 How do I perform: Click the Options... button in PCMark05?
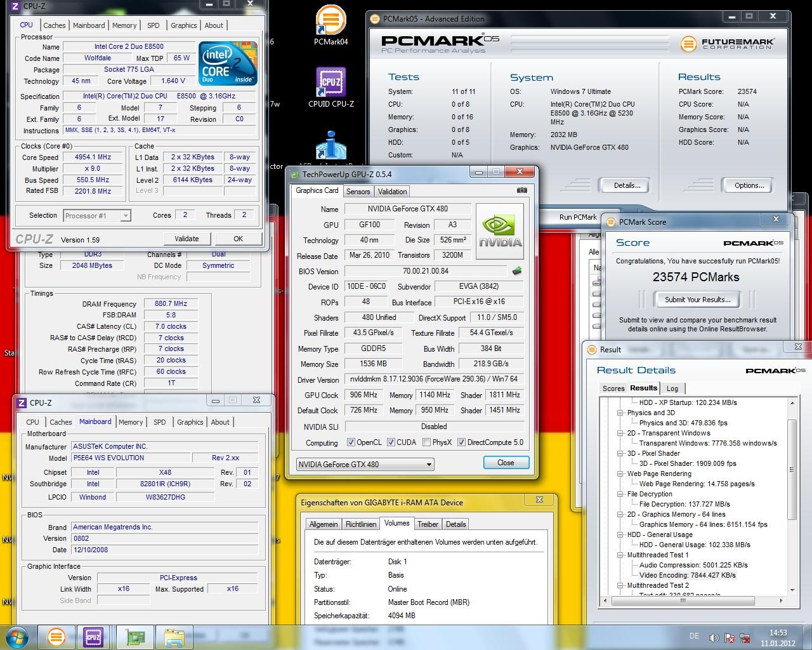tap(749, 185)
